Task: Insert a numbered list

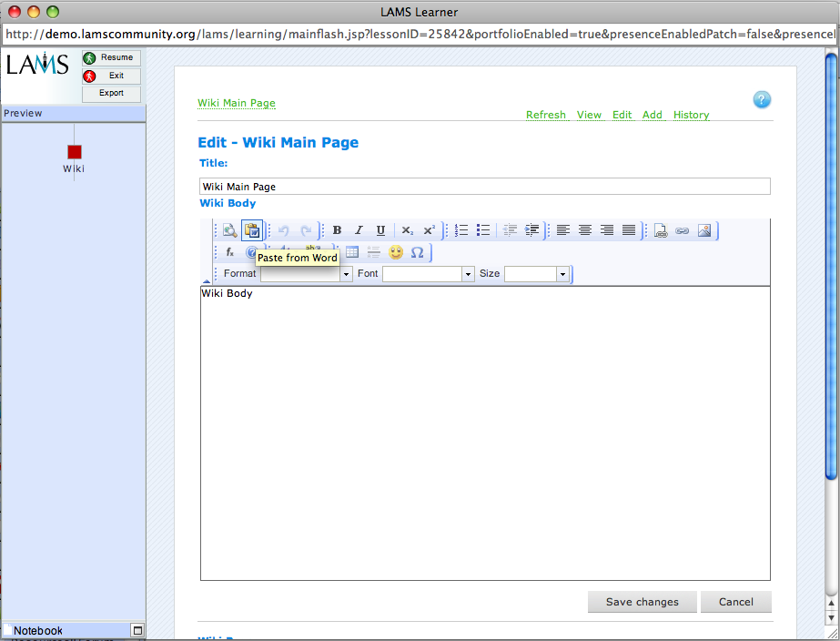Action: pyautogui.click(x=461, y=230)
